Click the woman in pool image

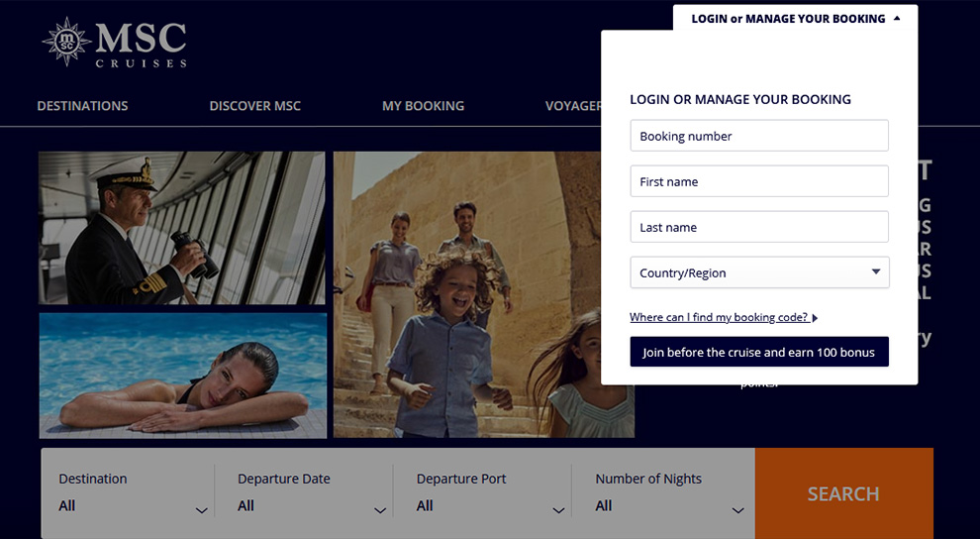point(182,376)
